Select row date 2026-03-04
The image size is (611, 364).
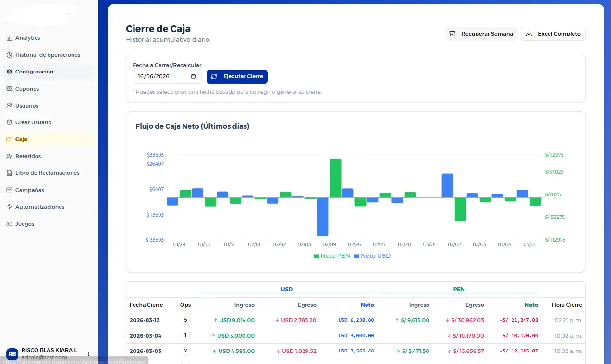[x=146, y=336]
